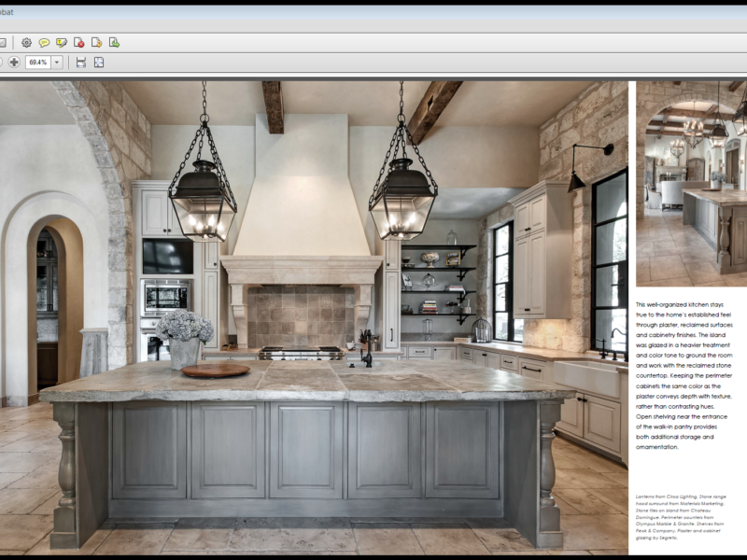Click the small kitchen photo at top right
Viewport: 747px width, 560px height.
click(x=691, y=182)
